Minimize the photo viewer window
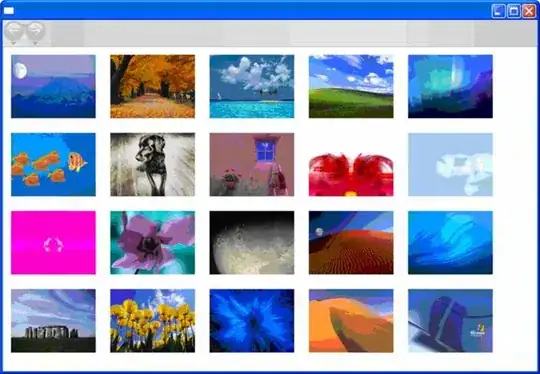Viewport: 540px width, 374px height. (x=498, y=11)
